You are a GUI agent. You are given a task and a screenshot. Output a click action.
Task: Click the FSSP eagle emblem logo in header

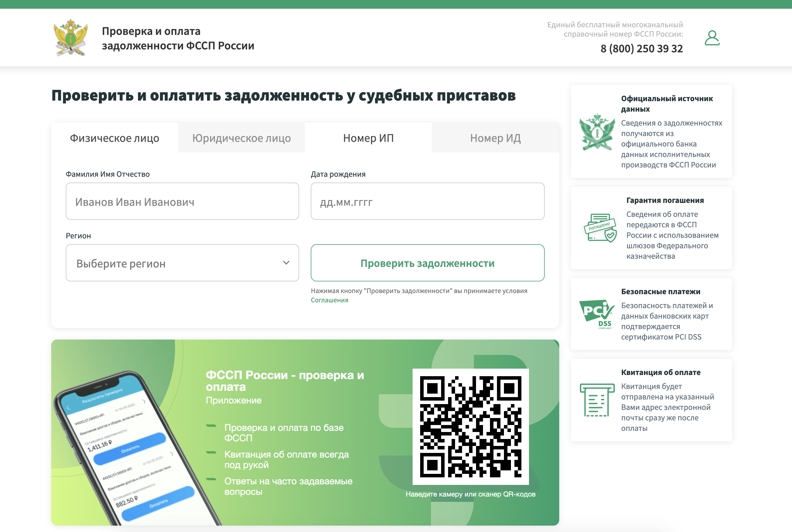click(71, 37)
